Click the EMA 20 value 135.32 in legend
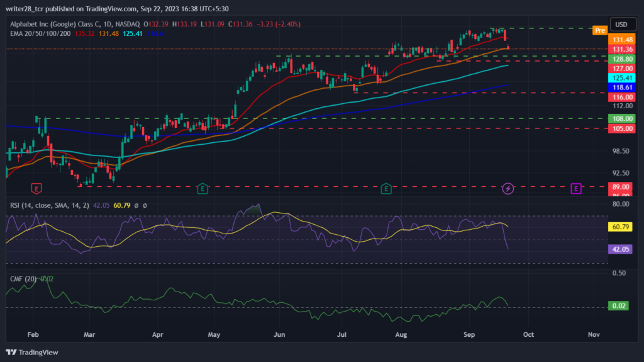The image size is (644, 362). click(84, 34)
